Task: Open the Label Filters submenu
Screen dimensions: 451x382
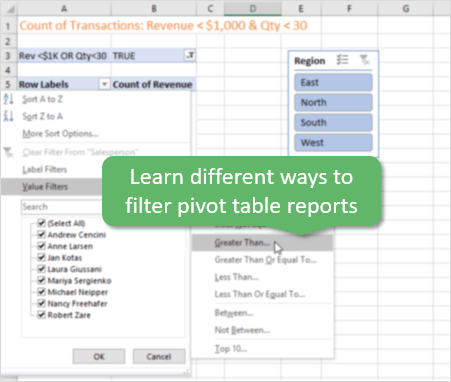Action: click(52, 169)
